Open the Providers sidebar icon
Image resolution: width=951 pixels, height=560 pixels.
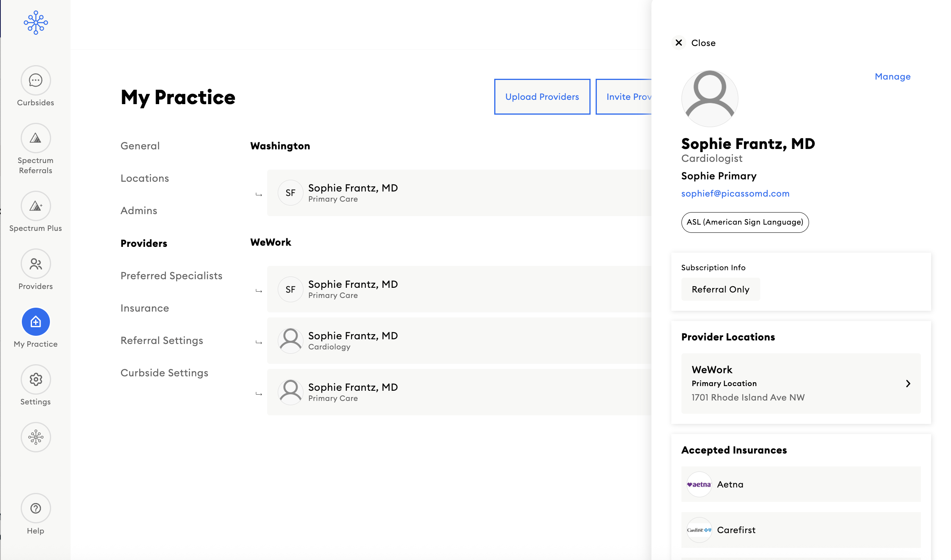[35, 264]
